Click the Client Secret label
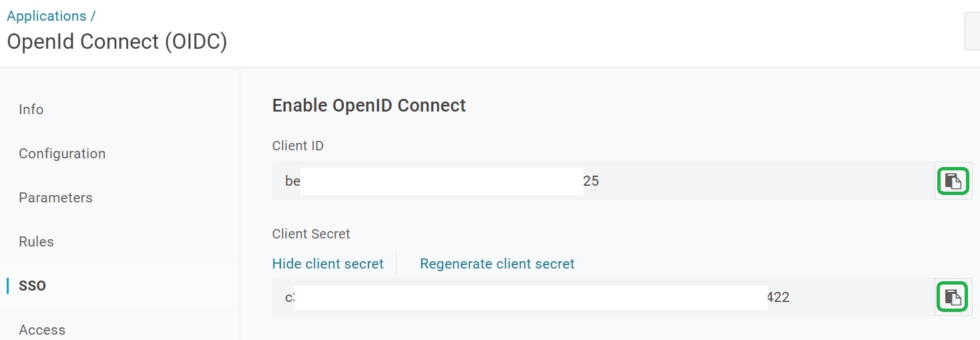Image resolution: width=980 pixels, height=340 pixels. [x=311, y=234]
